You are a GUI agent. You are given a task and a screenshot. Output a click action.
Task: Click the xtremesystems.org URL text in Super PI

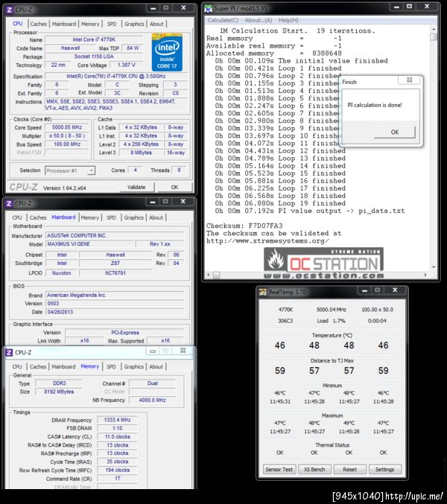pyautogui.click(x=267, y=241)
